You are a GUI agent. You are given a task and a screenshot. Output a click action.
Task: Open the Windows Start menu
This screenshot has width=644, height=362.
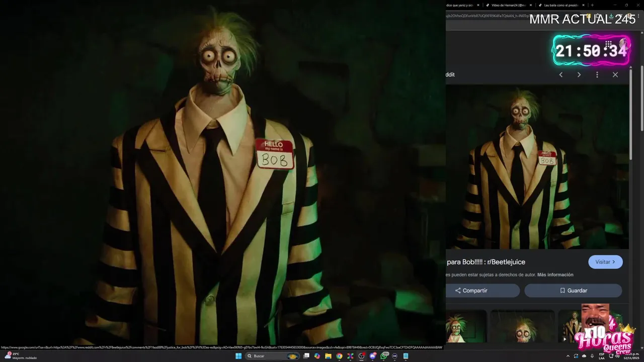tap(238, 356)
